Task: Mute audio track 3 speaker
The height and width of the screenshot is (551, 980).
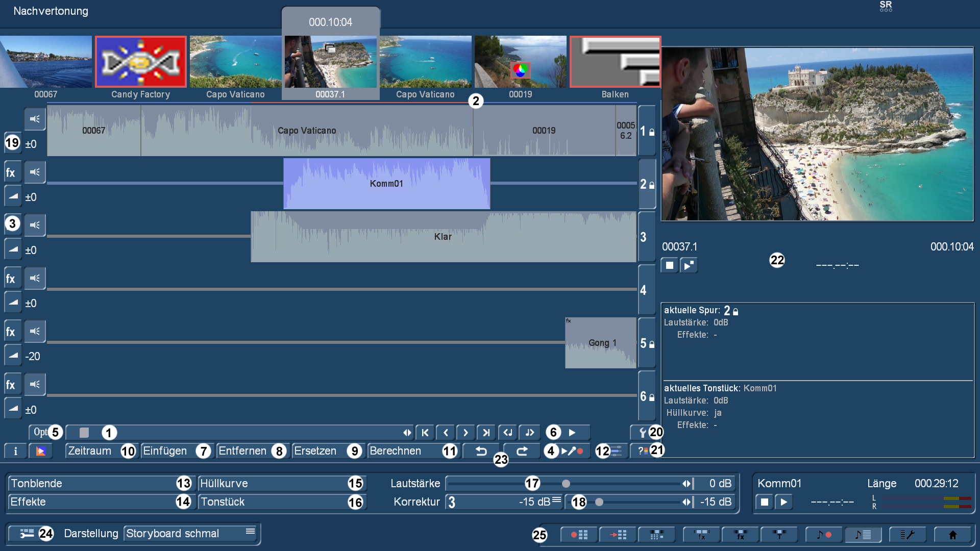Action: click(x=35, y=225)
